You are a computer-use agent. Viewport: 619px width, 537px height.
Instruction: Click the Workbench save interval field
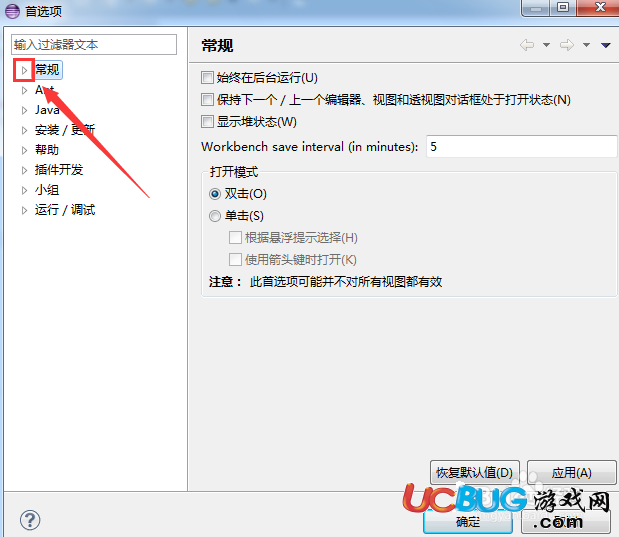point(521,146)
